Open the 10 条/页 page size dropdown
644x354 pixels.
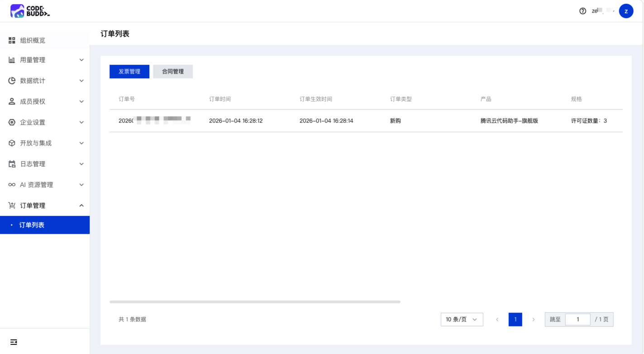pyautogui.click(x=461, y=320)
